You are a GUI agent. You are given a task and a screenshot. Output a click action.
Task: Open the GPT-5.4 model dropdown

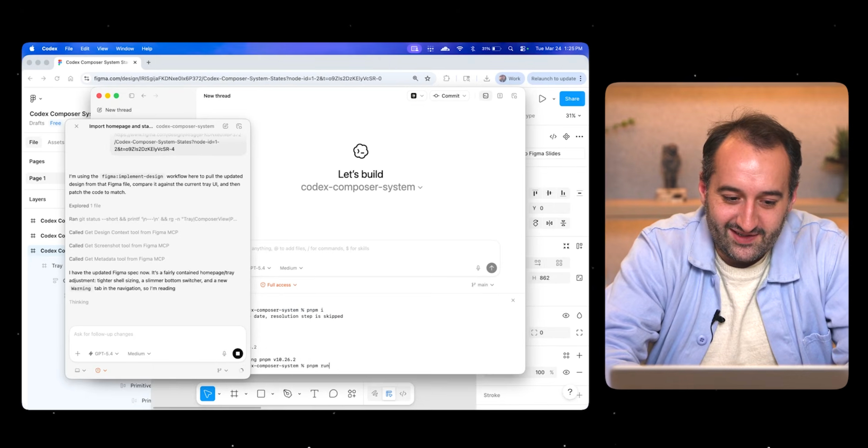[103, 353]
